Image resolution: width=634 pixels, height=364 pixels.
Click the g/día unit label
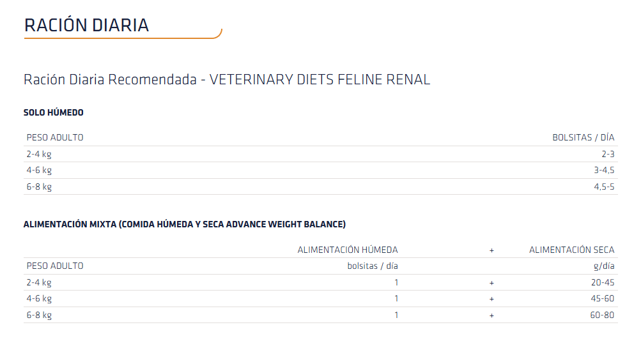(x=604, y=266)
